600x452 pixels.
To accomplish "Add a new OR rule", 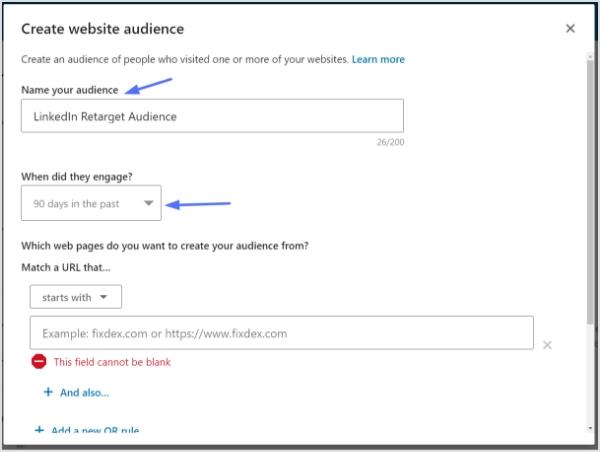I will 87,430.
